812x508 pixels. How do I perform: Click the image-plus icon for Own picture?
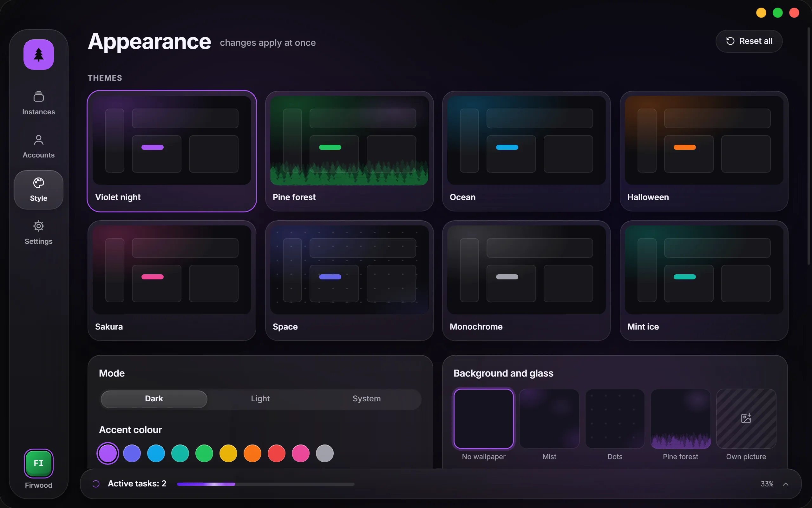[x=746, y=418]
